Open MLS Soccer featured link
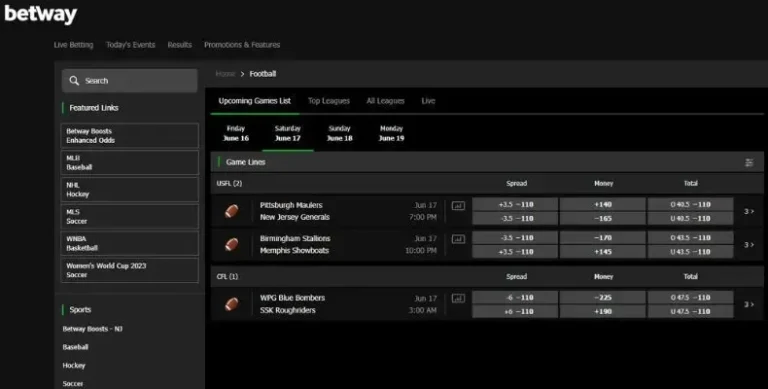Viewport: 768px width, 389px height. point(130,216)
